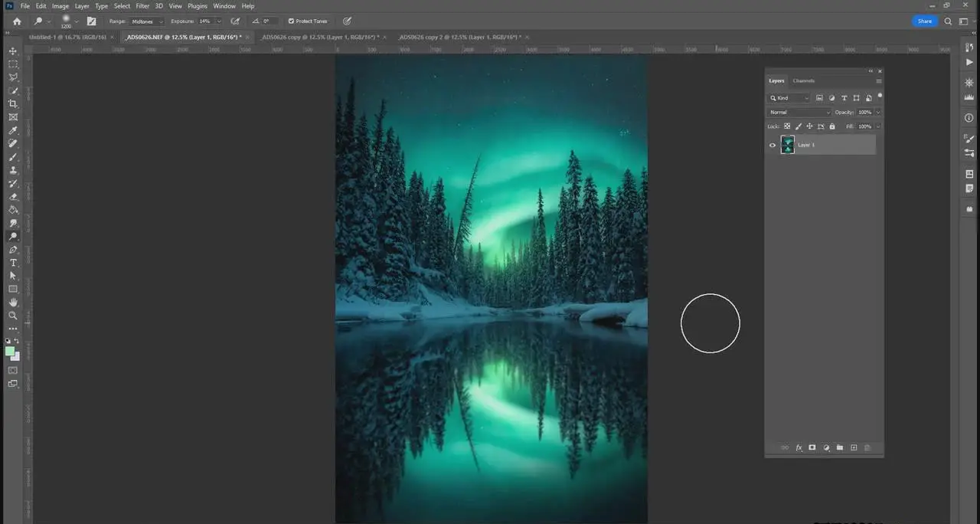Hide Layer 1 using the eye icon

point(773,145)
